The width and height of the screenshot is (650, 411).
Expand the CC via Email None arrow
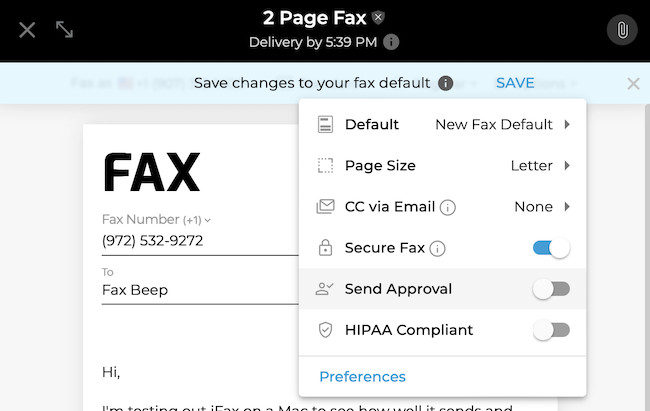pos(567,207)
